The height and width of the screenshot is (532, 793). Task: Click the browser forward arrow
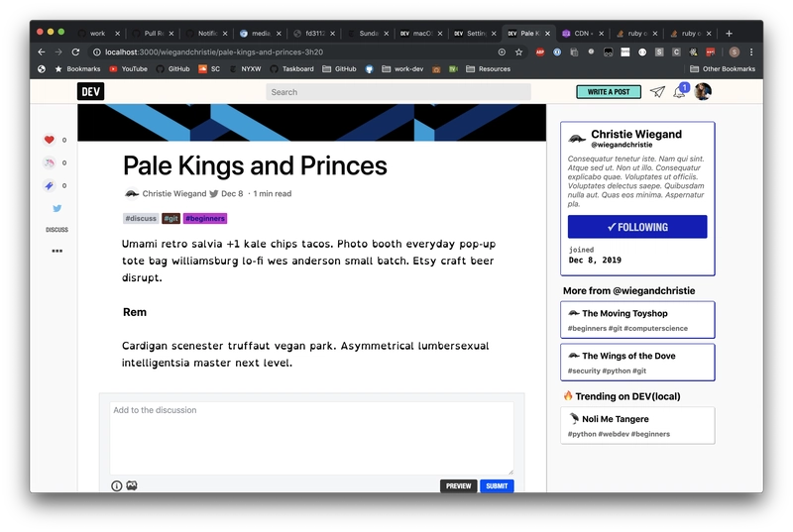pos(58,53)
